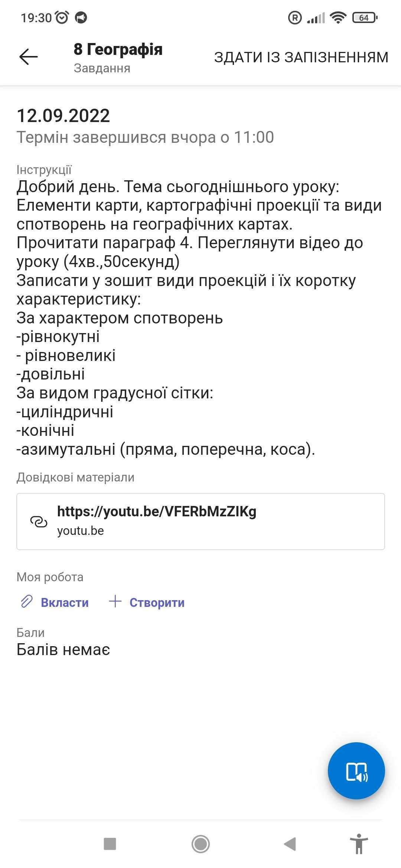Open the Immersive Reader floating button
401x868 pixels.
[356, 770]
